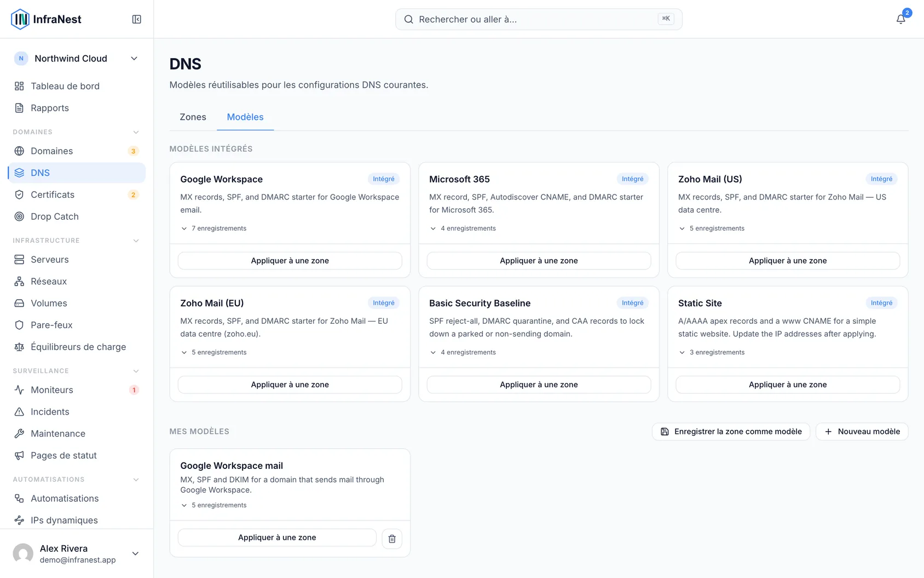This screenshot has width=924, height=578.
Task: Go to Rapports in sidebar
Action: [77, 108]
